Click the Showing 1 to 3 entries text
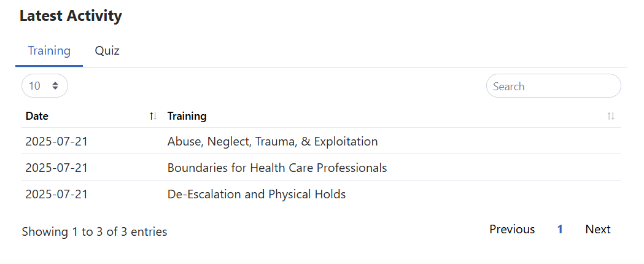 94,232
